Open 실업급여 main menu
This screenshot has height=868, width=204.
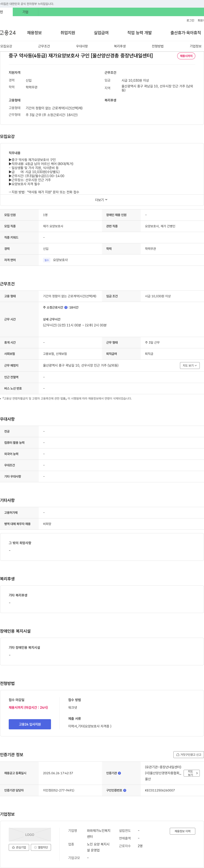tap(101, 33)
